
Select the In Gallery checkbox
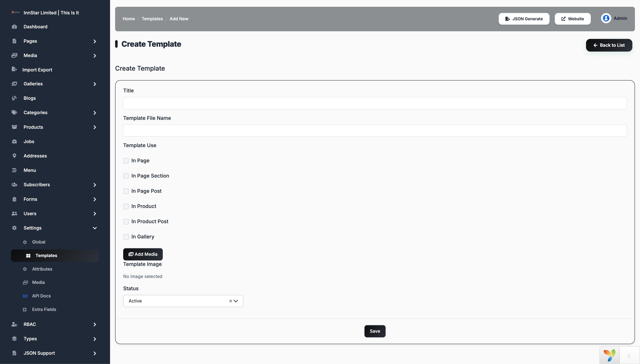click(126, 237)
